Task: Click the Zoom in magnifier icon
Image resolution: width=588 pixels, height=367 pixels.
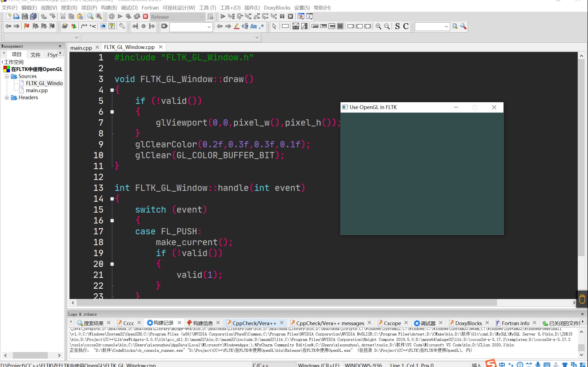Action: (x=378, y=26)
